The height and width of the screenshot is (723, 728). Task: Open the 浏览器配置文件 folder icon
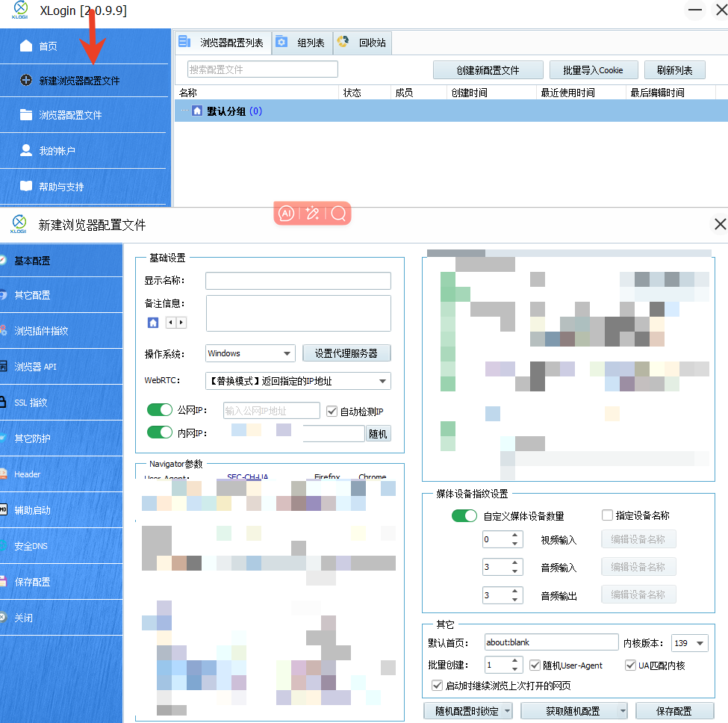pos(26,115)
